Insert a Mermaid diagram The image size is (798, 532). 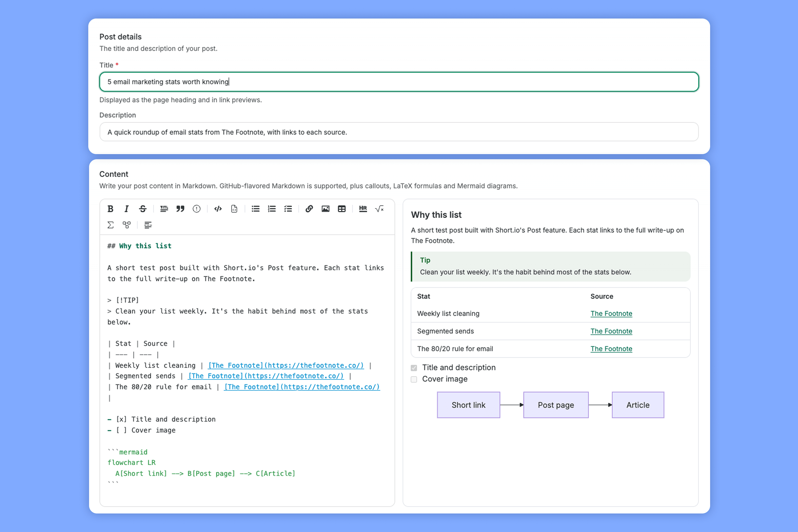(126, 225)
